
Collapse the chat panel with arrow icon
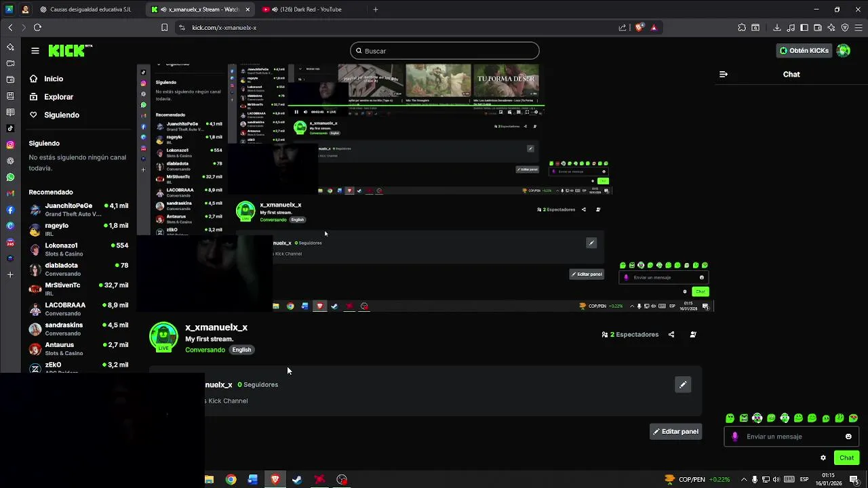click(x=724, y=75)
